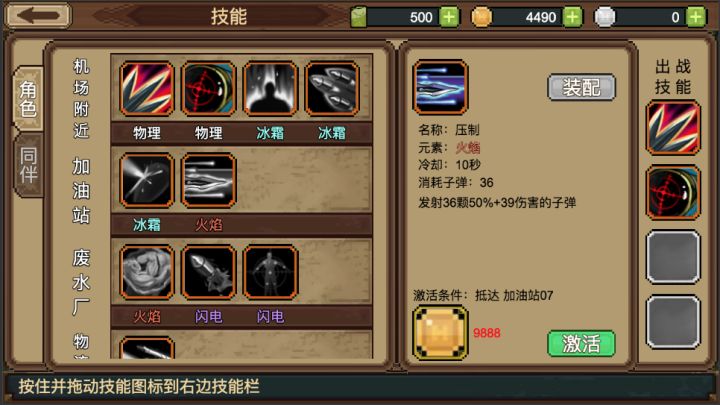The height and width of the screenshot is (405, 720).
Task: Select the red lightning slash physical skill
Action: 147,89
